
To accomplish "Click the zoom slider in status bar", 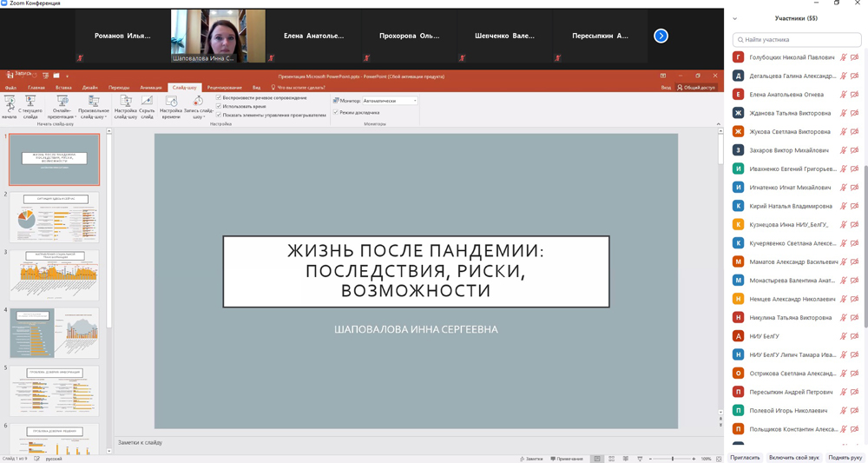I will (673, 459).
